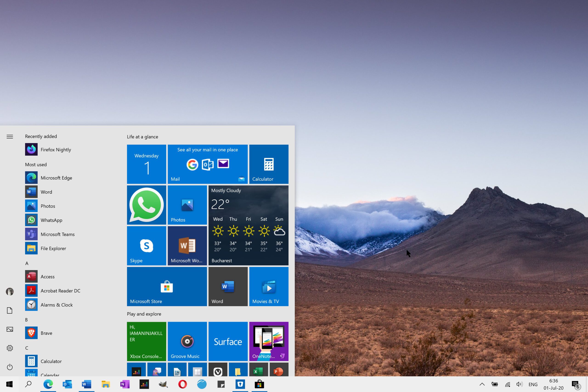The width and height of the screenshot is (588, 392).
Task: Open the small folder tile
Action: pos(238,369)
